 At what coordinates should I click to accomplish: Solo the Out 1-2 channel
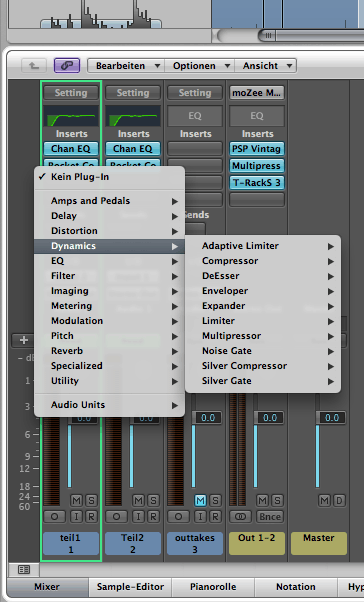coord(277,500)
